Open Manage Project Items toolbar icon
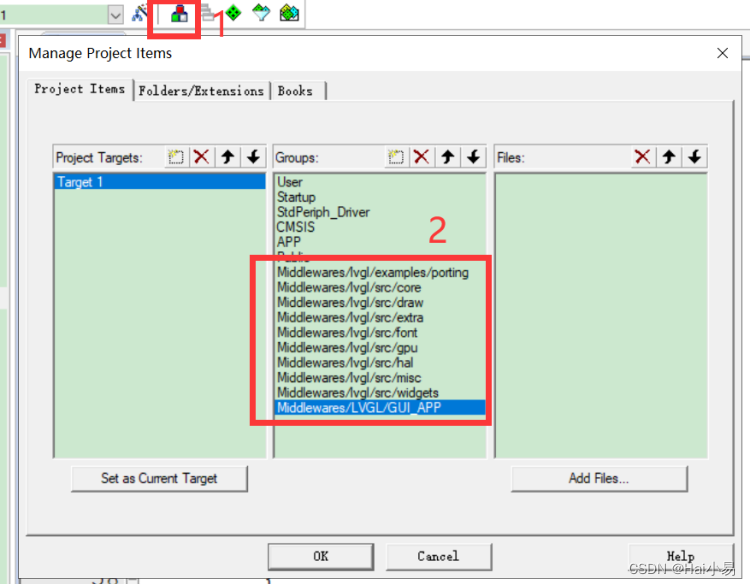The image size is (750, 585). point(179,14)
